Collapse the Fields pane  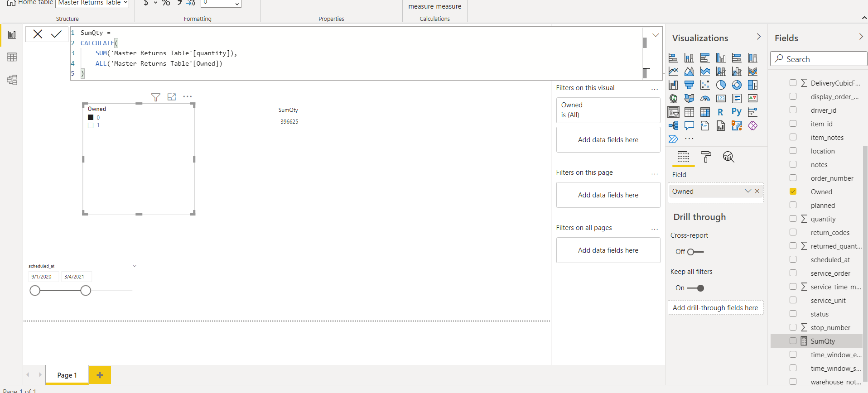pyautogui.click(x=861, y=37)
